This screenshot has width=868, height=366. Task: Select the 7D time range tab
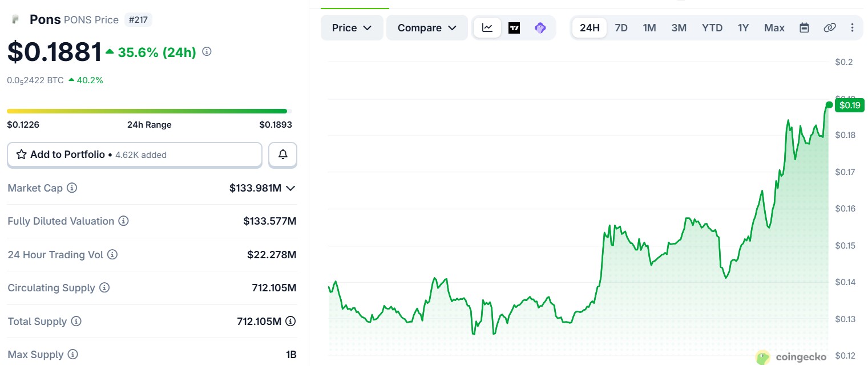(621, 27)
